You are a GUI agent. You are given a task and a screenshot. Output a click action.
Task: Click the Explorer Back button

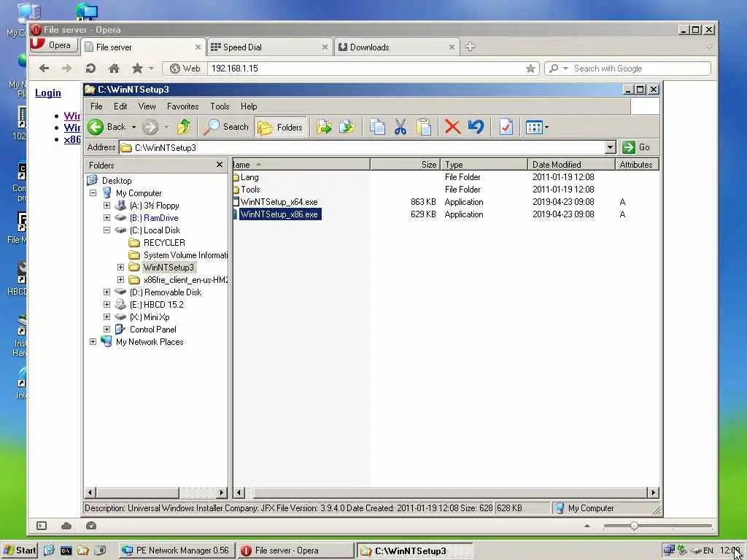click(107, 127)
